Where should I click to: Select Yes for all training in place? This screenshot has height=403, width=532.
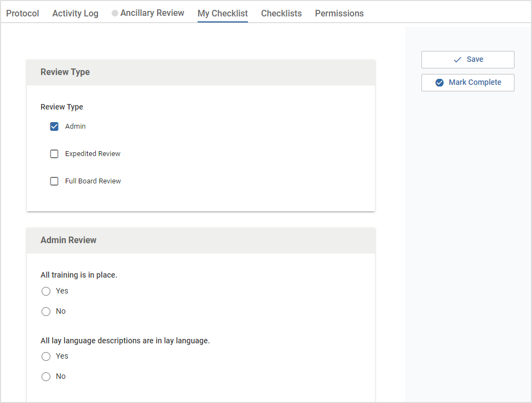point(46,291)
